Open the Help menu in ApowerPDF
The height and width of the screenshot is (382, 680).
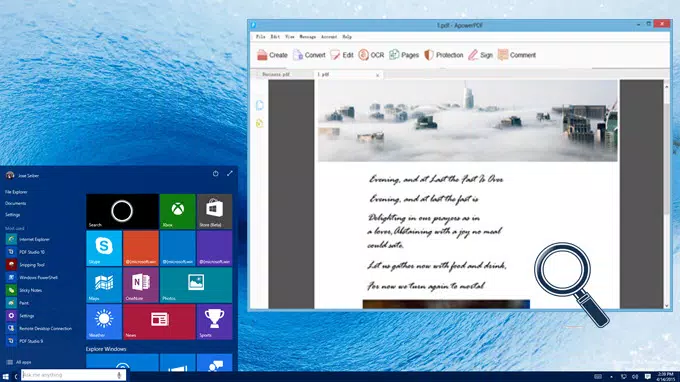point(347,37)
